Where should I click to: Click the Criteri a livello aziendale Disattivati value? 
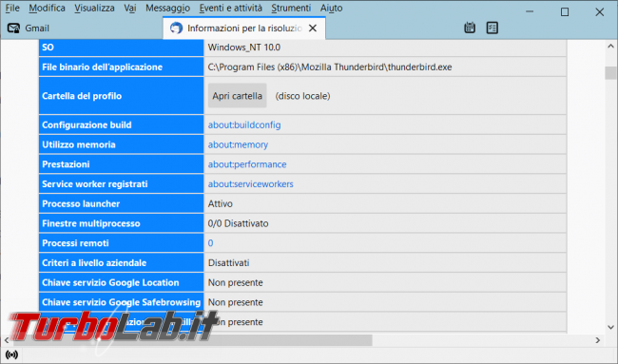pyautogui.click(x=228, y=262)
